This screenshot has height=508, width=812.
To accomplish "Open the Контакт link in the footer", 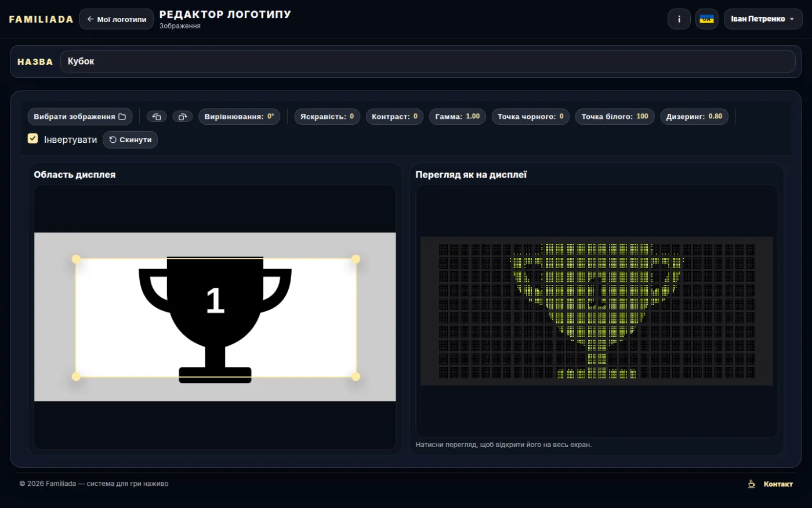I will (x=778, y=484).
